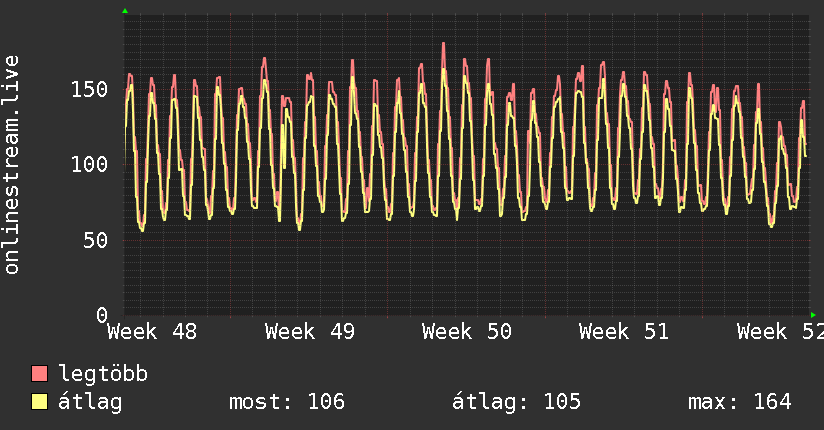The width and height of the screenshot is (824, 430).
Task: Click the green arrow ending the x-axis
Action: (813, 315)
